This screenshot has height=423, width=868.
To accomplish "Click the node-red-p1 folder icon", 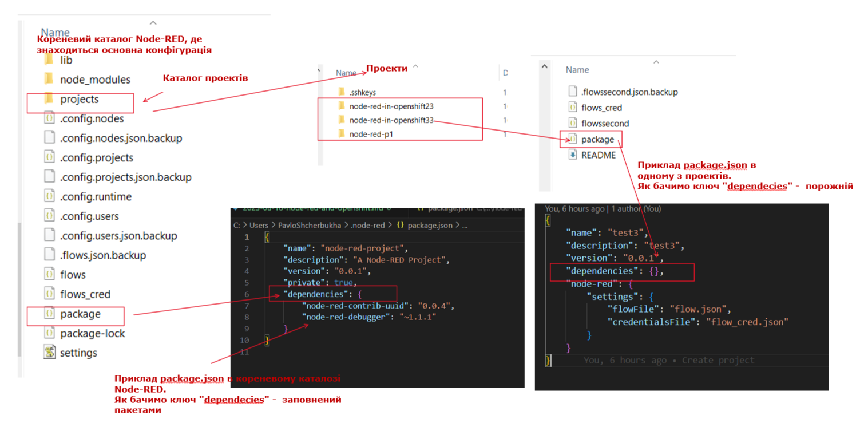I will pos(342,135).
